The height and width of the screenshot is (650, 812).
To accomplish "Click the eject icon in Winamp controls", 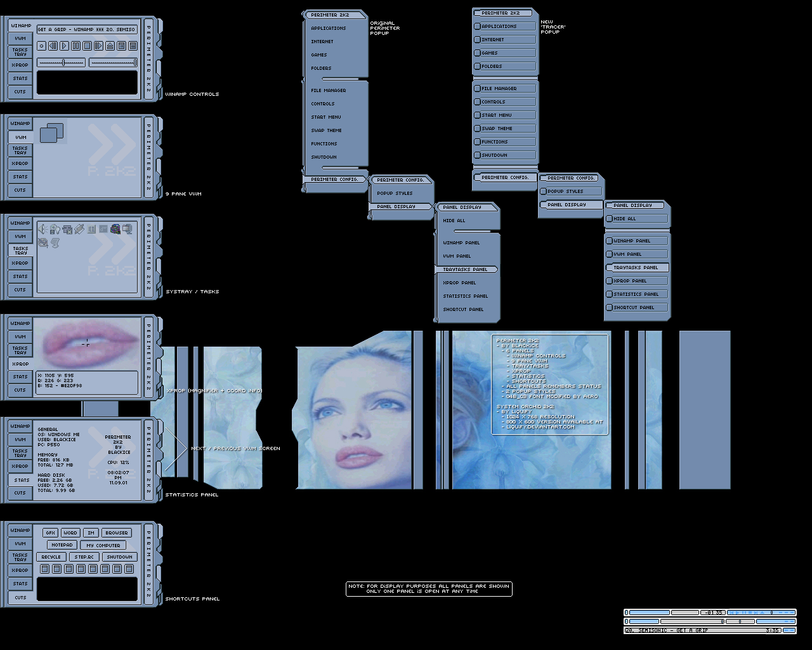I will (110, 46).
